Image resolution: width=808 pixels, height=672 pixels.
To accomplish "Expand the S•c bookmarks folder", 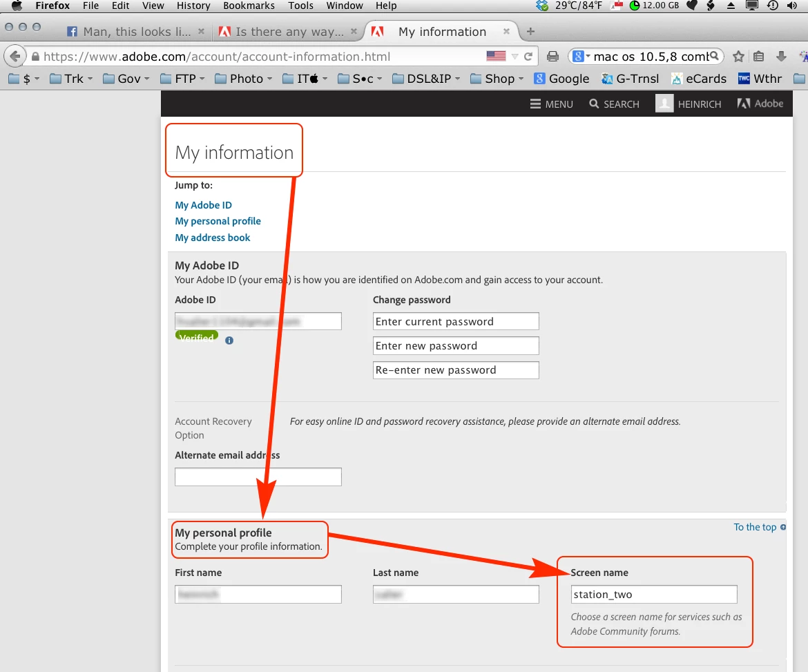I will coord(360,78).
